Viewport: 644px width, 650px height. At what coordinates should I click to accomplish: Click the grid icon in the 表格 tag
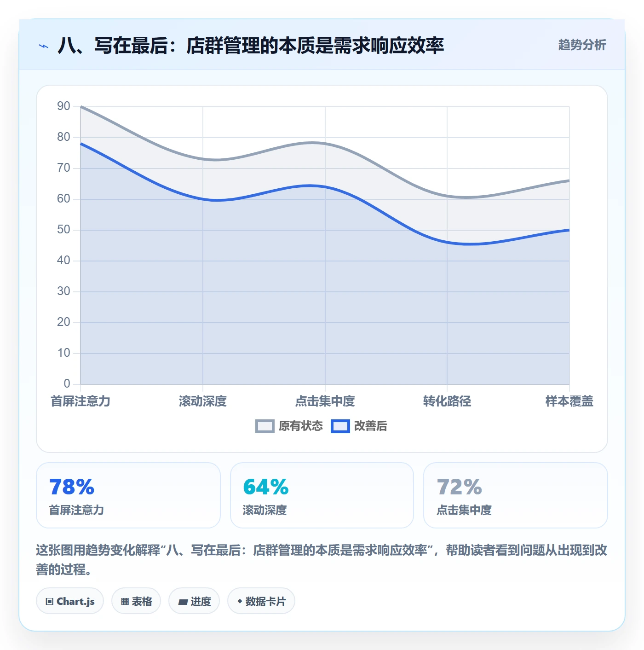click(x=125, y=602)
